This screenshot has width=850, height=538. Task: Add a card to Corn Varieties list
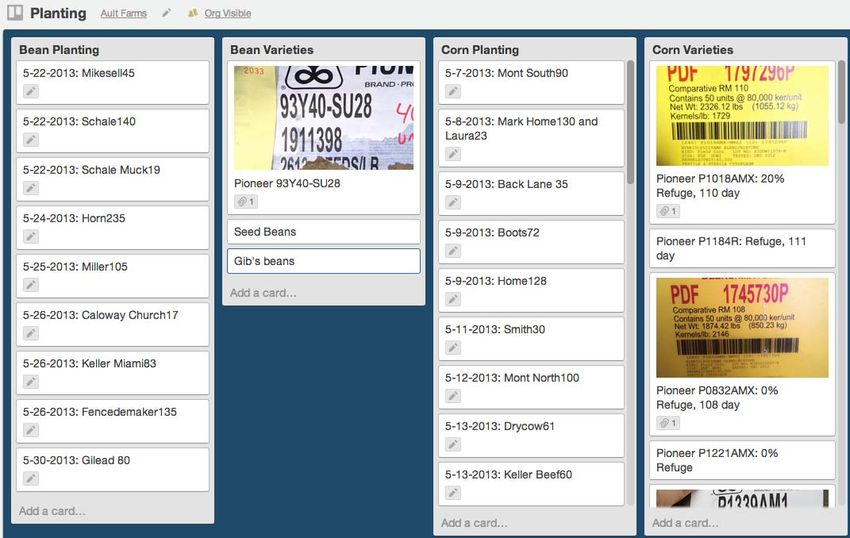pyautogui.click(x=685, y=523)
